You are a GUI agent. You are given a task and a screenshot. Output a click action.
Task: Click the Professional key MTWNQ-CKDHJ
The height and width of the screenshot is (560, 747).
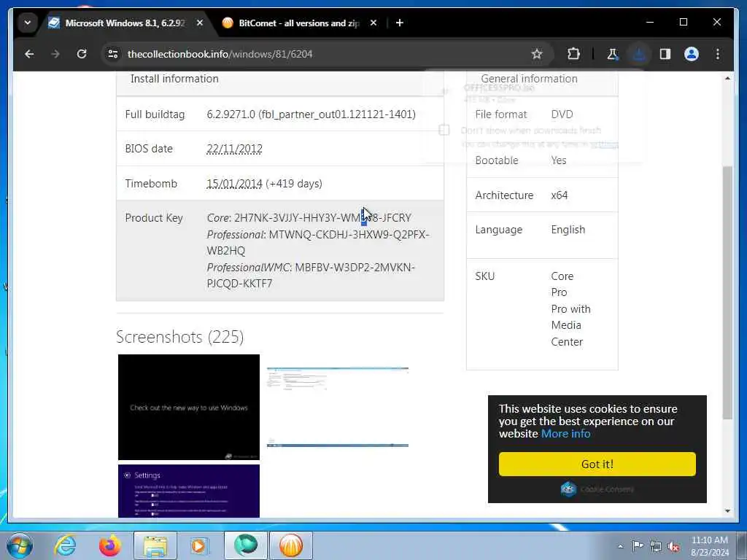(x=318, y=242)
